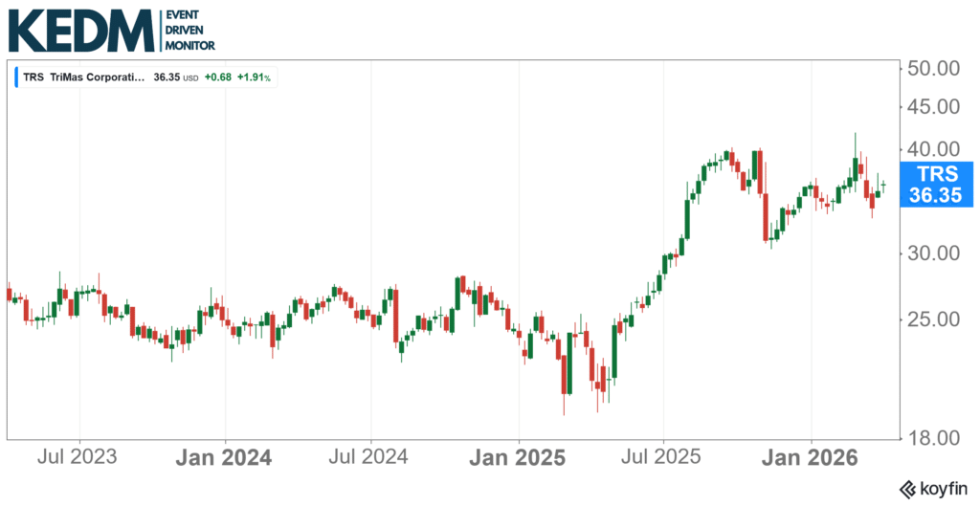980x506 pixels.
Task: Click the KEDM logo
Action: click(x=80, y=31)
